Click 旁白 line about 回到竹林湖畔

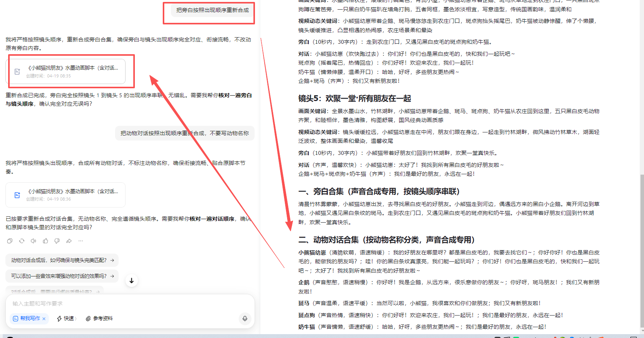pyautogui.click(x=398, y=153)
